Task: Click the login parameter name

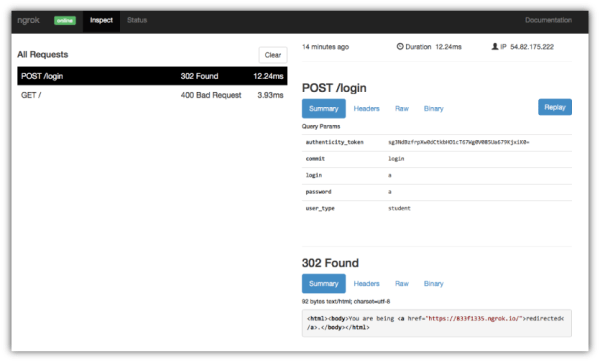Action: 314,175
